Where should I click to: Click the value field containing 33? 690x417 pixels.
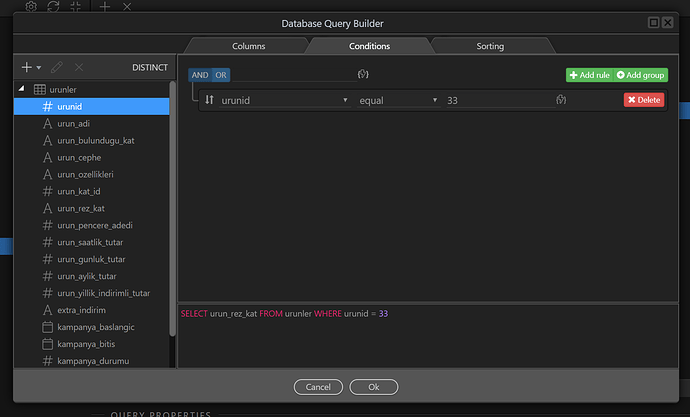point(495,100)
